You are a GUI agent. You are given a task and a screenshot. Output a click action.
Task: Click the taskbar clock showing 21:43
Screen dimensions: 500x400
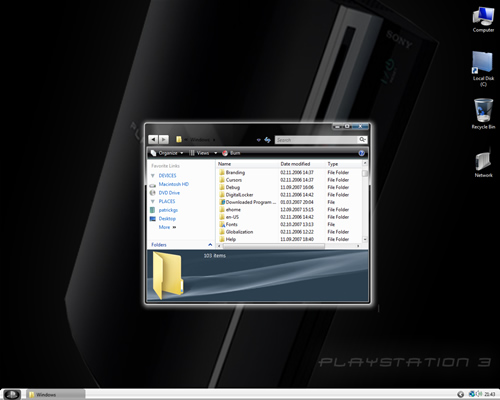(x=490, y=395)
